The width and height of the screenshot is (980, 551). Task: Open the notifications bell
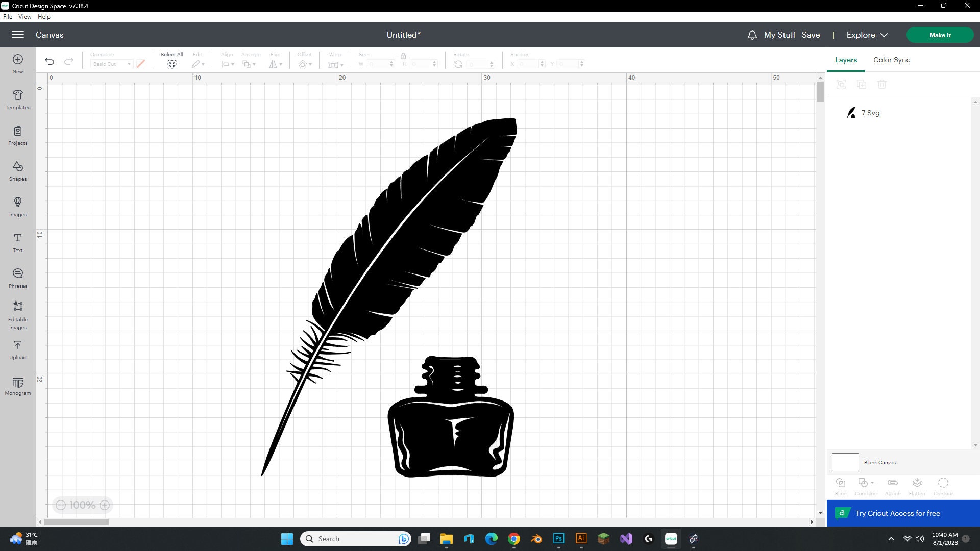click(x=752, y=35)
